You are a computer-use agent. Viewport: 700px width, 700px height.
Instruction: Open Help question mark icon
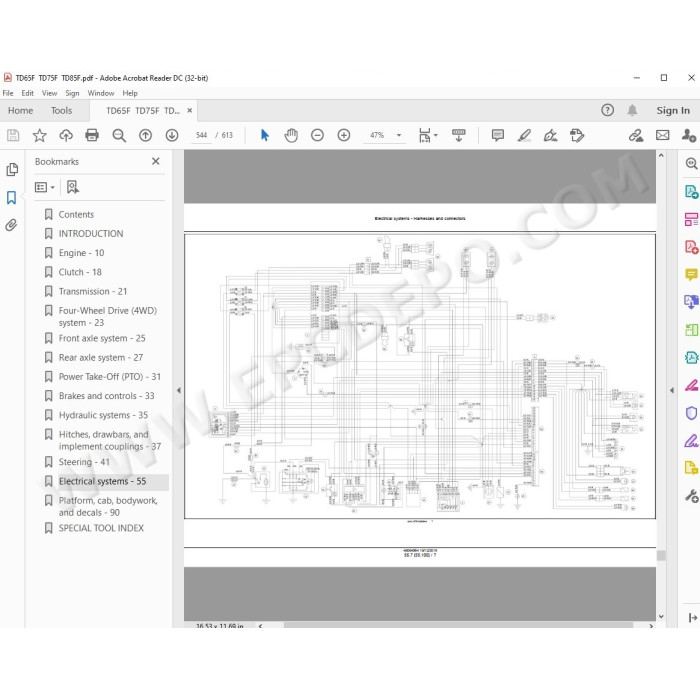coord(607,110)
